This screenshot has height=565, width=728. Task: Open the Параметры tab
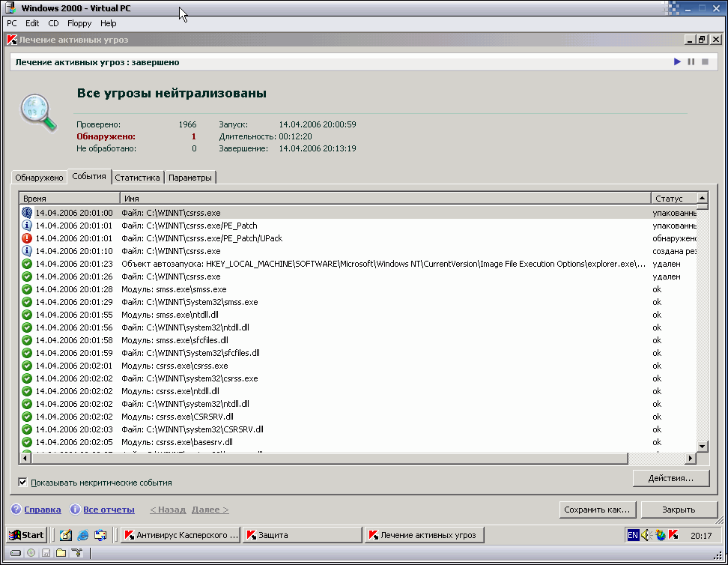[190, 178]
